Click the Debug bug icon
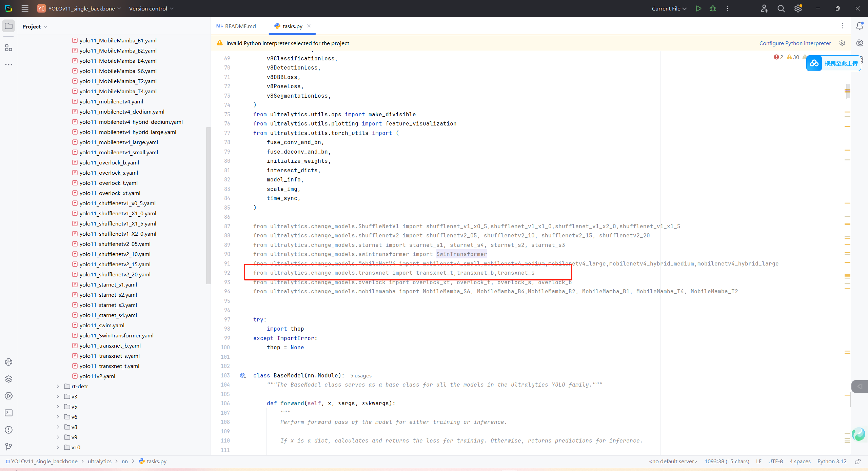Screen dimensions: 868x471 pos(713,8)
